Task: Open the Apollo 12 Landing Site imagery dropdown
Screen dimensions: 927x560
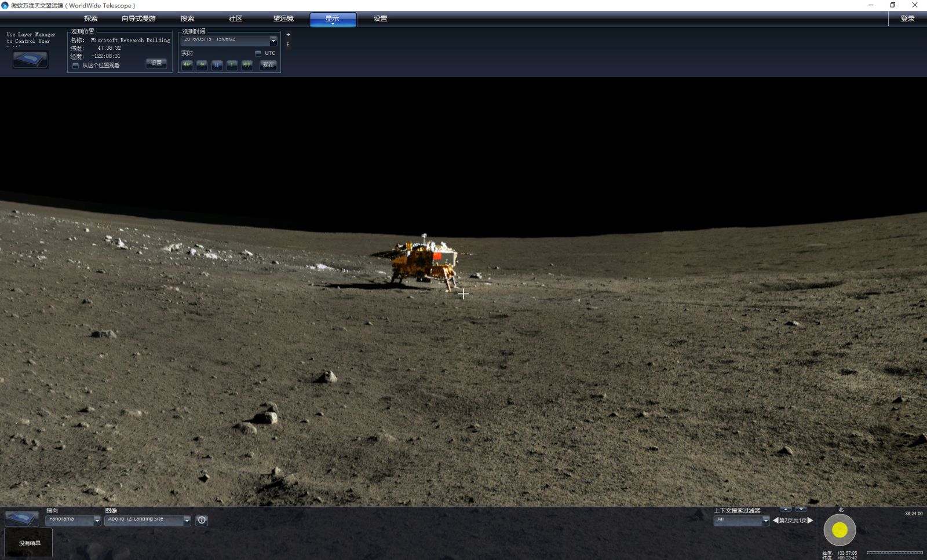Action: pos(187,521)
